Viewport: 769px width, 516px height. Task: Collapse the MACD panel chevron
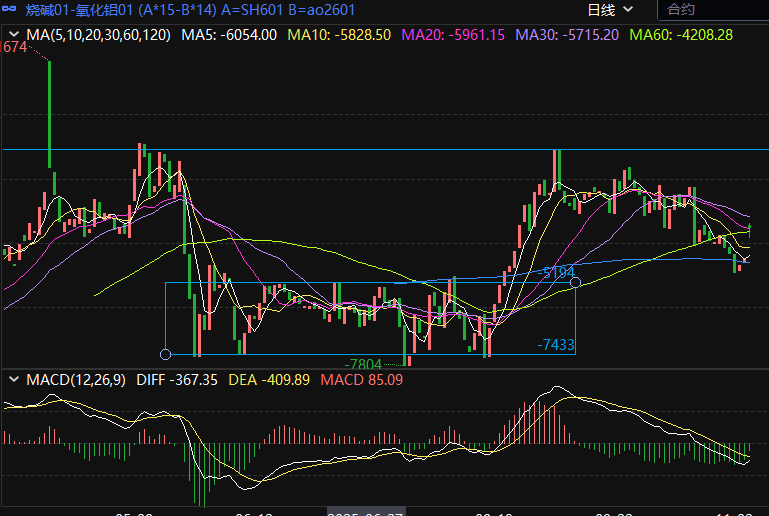(14, 380)
